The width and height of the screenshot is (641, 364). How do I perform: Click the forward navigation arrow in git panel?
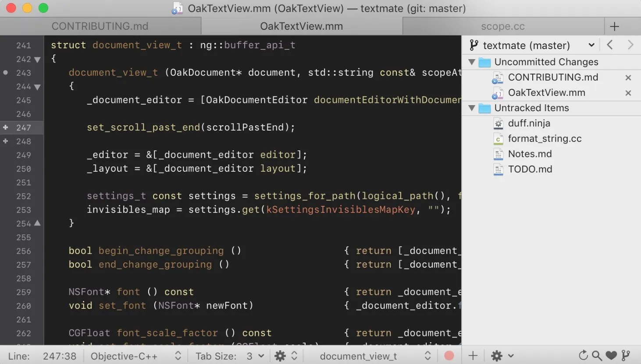click(630, 45)
